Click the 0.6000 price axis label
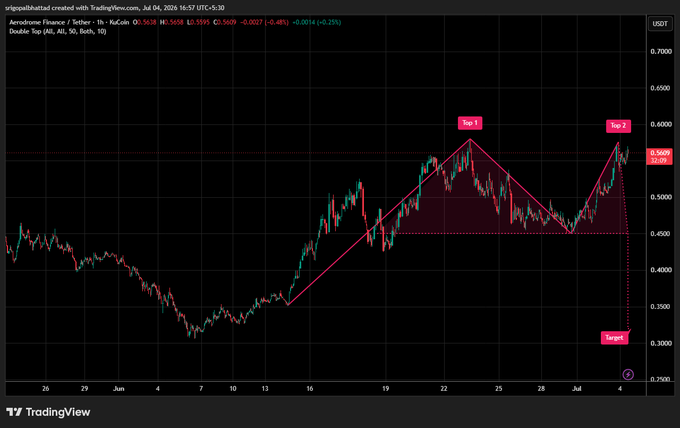The image size is (680, 428). pos(661,124)
